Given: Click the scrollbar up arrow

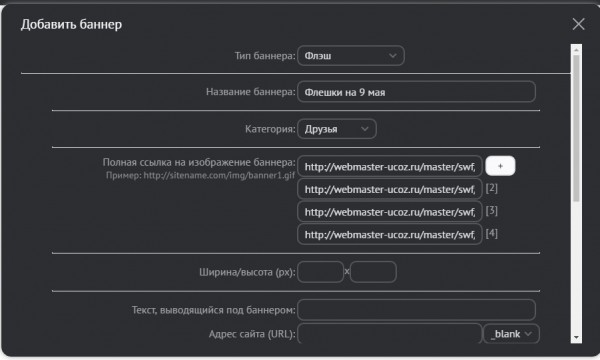Looking at the screenshot, I should (576, 49).
